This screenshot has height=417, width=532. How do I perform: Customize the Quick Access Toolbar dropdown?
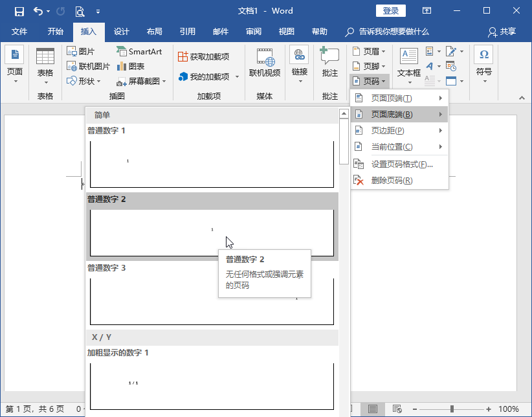pyautogui.click(x=98, y=12)
